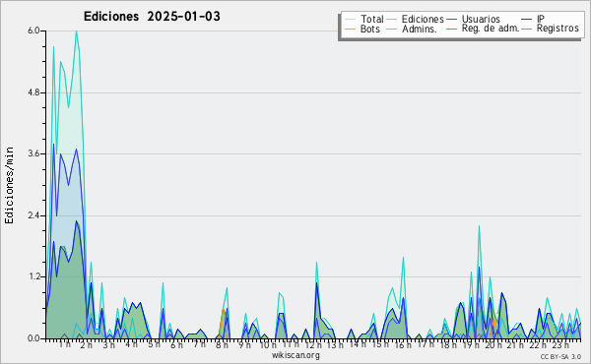Select the 'IP' legend entry
The height and width of the screenshot is (364, 591).
(541, 19)
